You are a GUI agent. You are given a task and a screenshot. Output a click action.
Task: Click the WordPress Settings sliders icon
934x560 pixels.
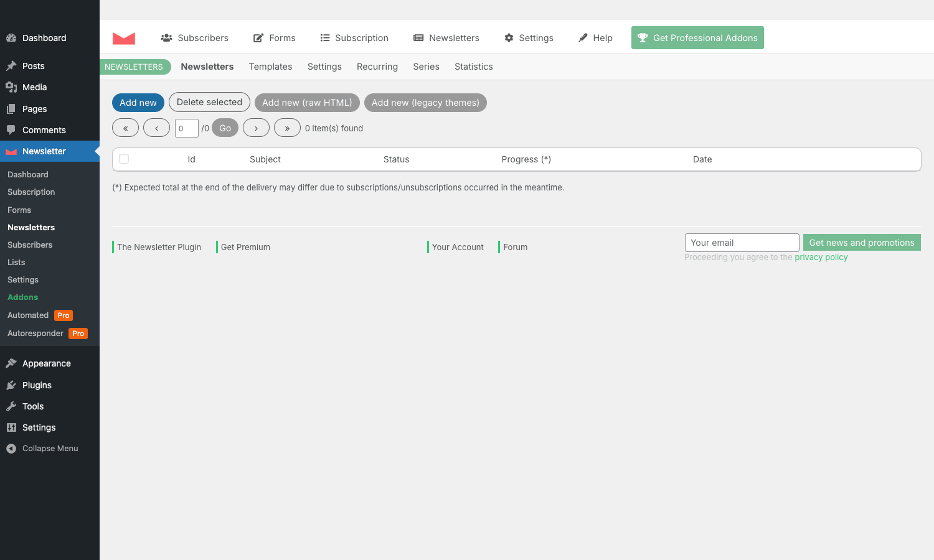point(11,427)
